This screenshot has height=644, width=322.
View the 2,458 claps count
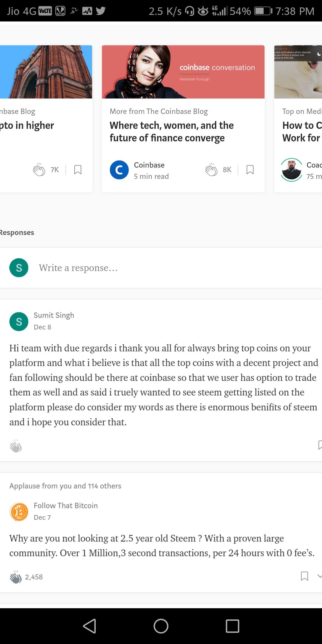[x=34, y=577]
